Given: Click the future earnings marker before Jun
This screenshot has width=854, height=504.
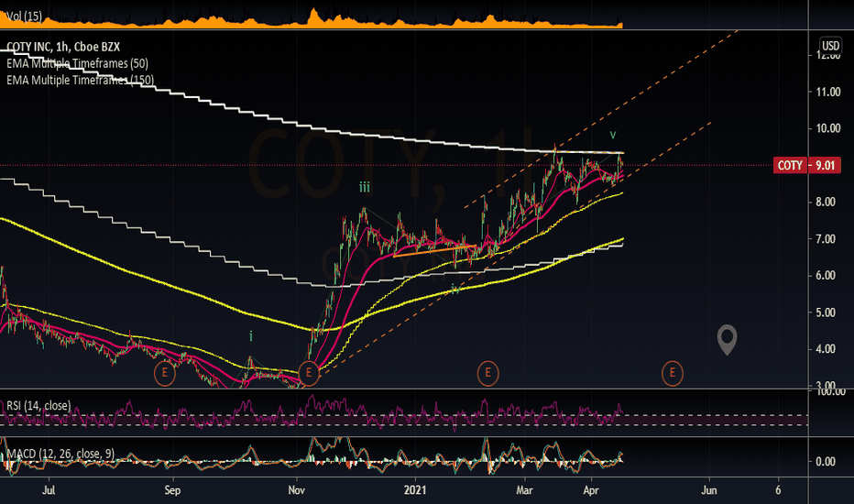Looking at the screenshot, I should click(x=672, y=373).
